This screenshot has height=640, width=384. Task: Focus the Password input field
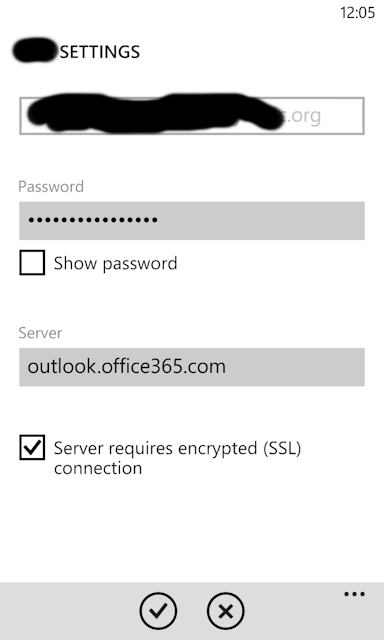click(192, 220)
